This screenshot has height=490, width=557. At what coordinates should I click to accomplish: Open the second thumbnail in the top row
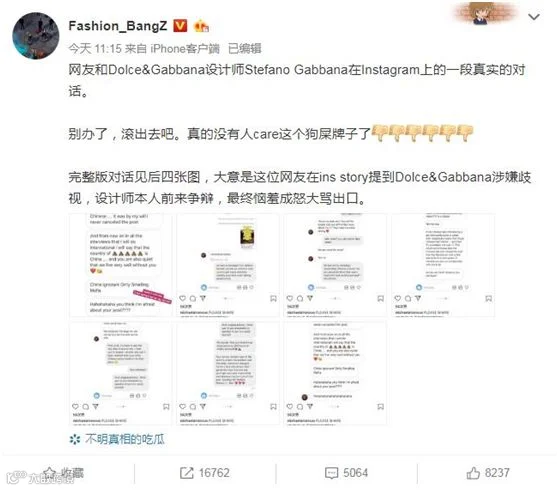pyautogui.click(x=228, y=265)
